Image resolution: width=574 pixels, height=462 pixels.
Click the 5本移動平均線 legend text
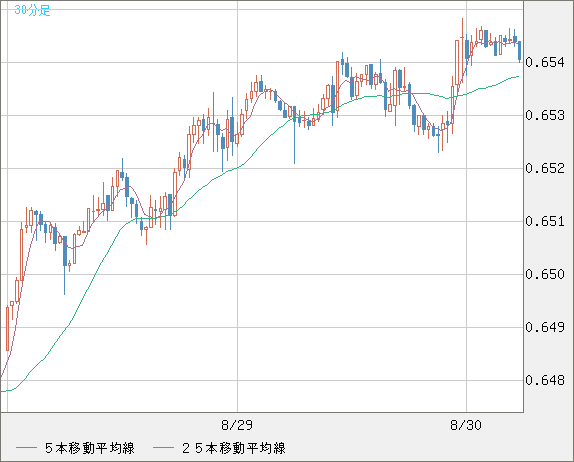coord(90,448)
